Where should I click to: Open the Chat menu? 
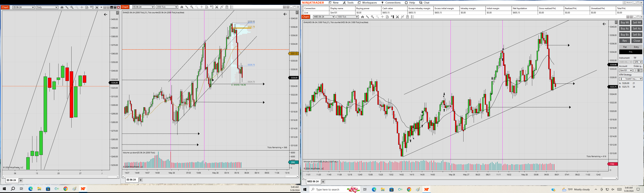coord(424,3)
